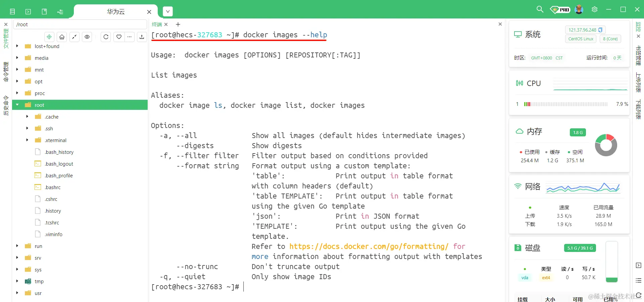Select the 终端 terminal tab
Image resolution: width=644 pixels, height=302 pixels.
pyautogui.click(x=157, y=25)
